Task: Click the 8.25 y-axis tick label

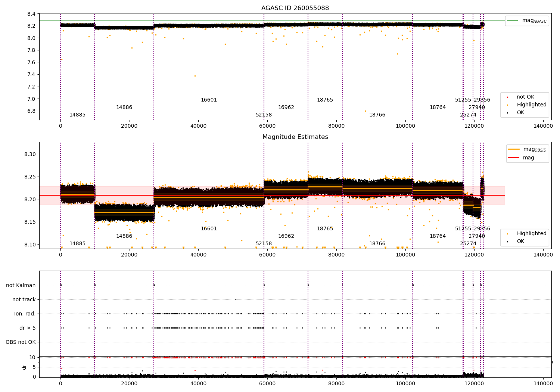Action: pyautogui.click(x=30, y=177)
